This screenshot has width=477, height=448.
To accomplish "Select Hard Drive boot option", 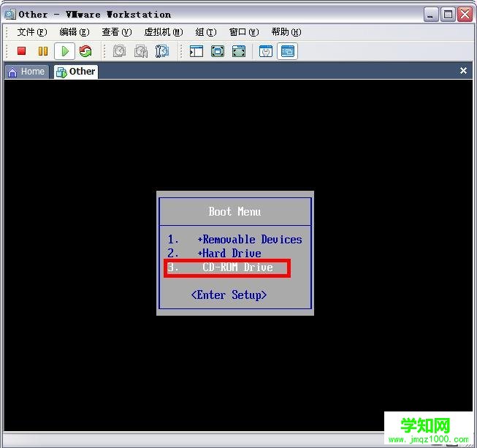I will [x=214, y=253].
